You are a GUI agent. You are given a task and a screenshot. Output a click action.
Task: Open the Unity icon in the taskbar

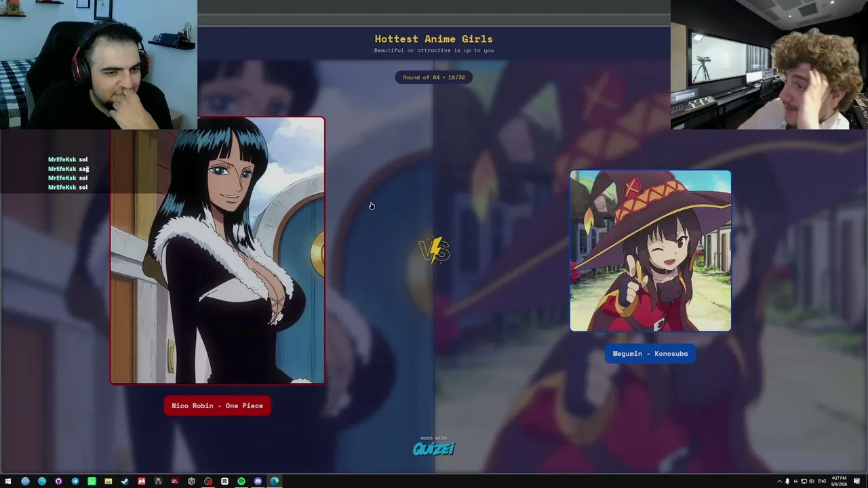click(191, 481)
